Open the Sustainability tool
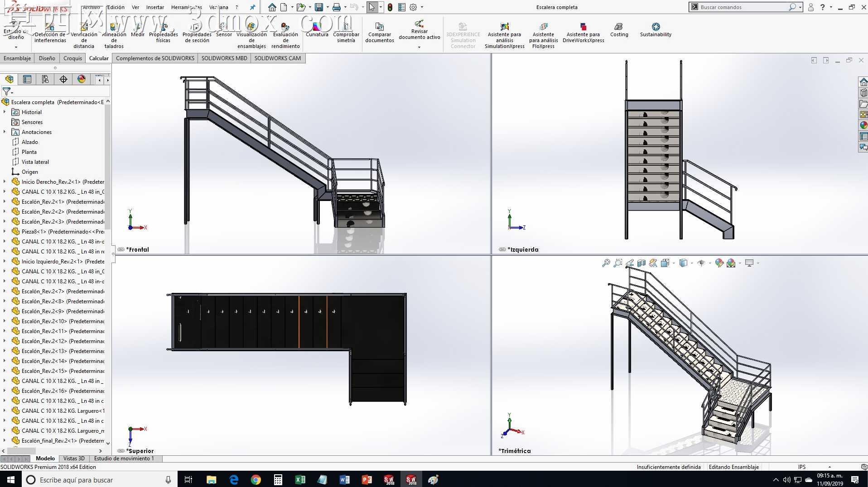The image size is (868, 487). (656, 30)
